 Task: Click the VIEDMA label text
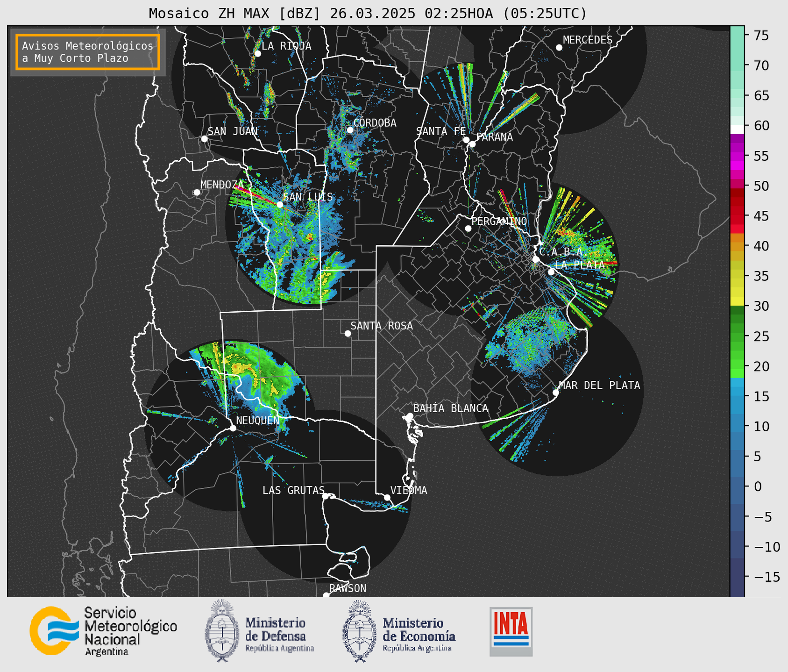point(409,490)
